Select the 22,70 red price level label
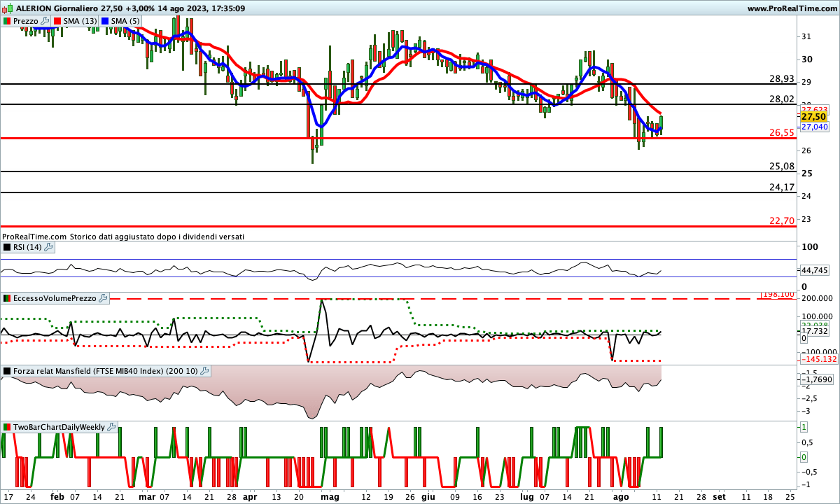Viewport: 840px width, 504px height. pyautogui.click(x=781, y=220)
